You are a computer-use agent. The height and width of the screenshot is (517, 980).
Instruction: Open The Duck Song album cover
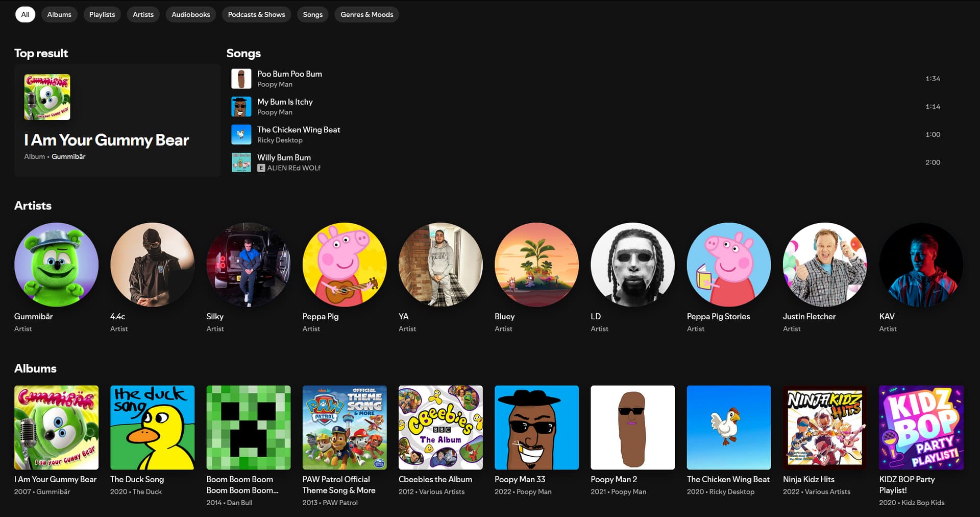click(x=152, y=428)
